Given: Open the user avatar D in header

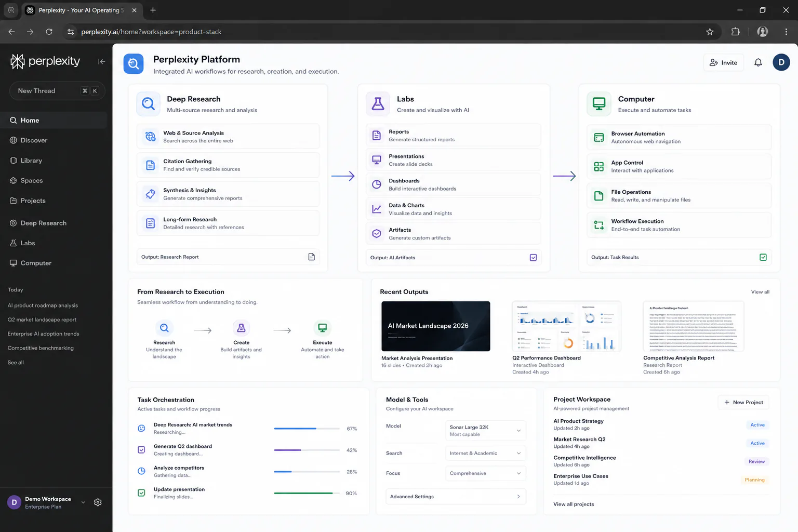Looking at the screenshot, I should click(x=781, y=62).
